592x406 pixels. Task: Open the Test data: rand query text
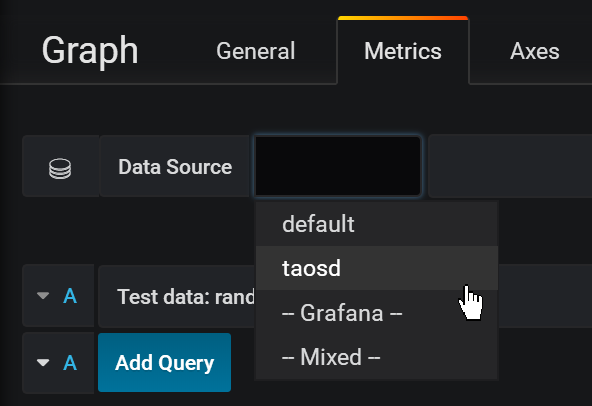[x=186, y=296]
